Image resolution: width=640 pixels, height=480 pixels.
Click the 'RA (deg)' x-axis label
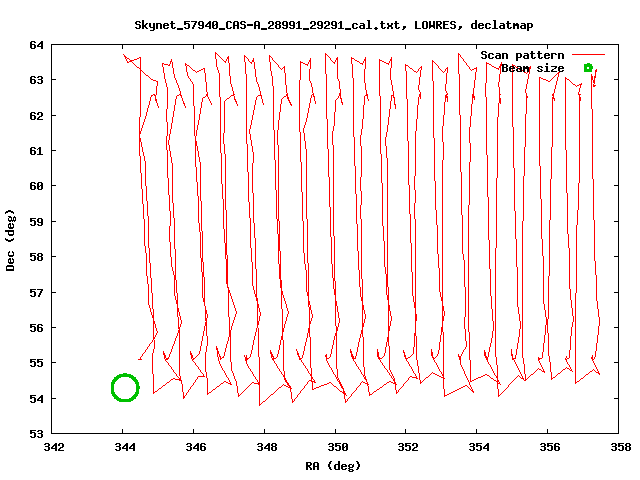[333, 466]
